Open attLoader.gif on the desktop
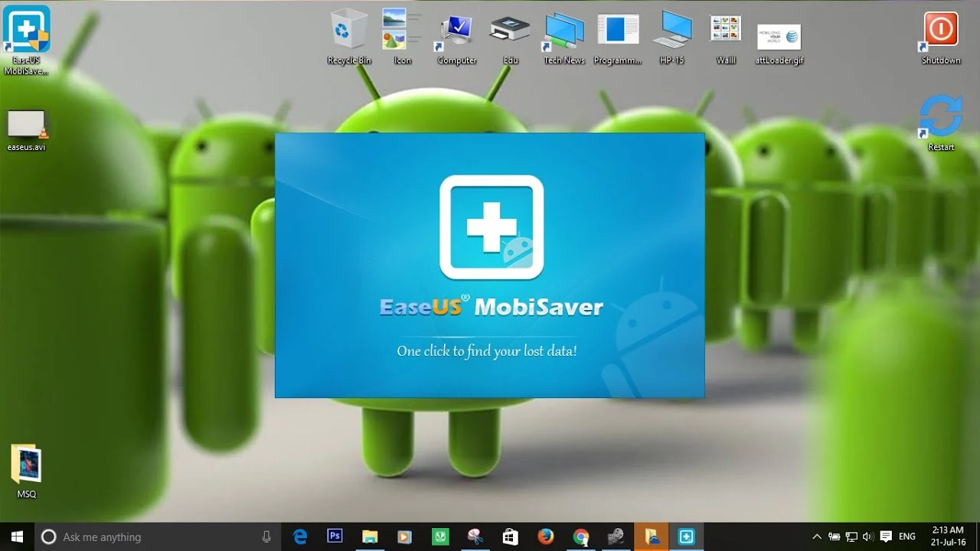The height and width of the screenshot is (551, 980). 779,34
